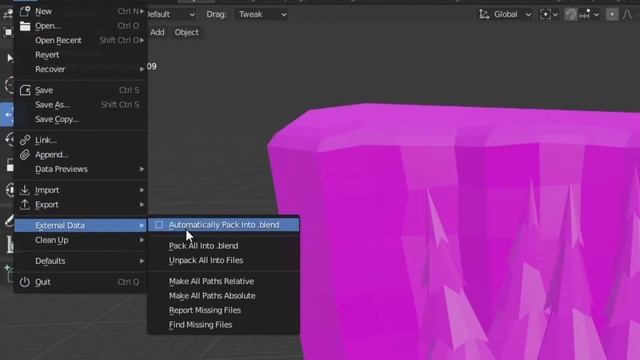Choose New from the File menu

click(x=81, y=11)
